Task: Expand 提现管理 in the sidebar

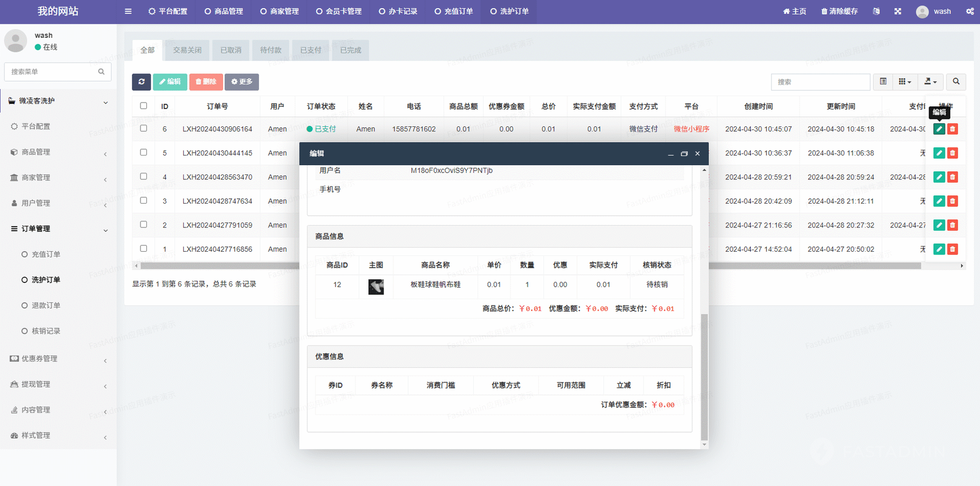Action: (x=58, y=384)
